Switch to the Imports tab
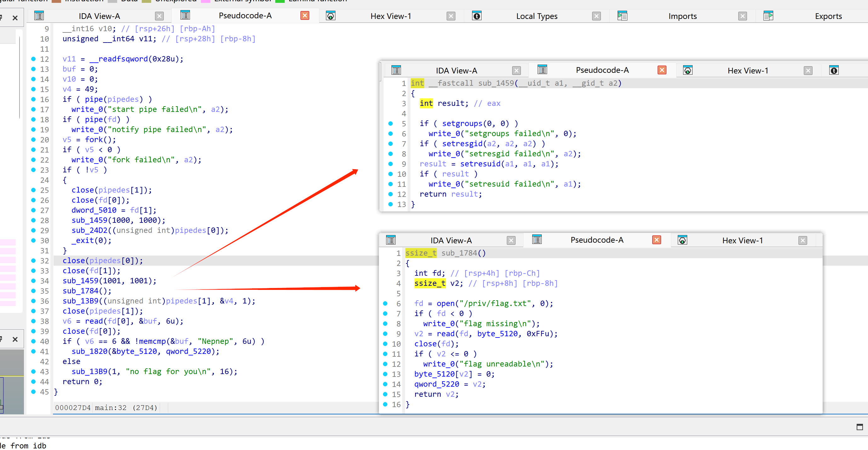This screenshot has width=868, height=450. (682, 16)
